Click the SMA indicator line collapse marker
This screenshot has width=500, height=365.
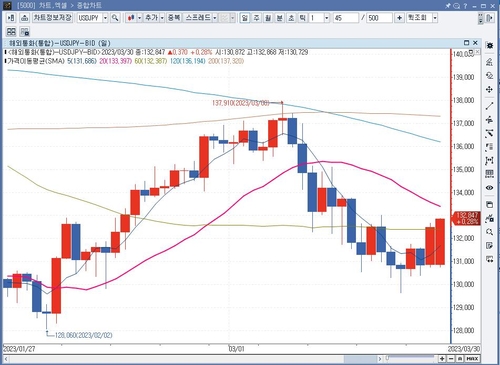point(5,61)
